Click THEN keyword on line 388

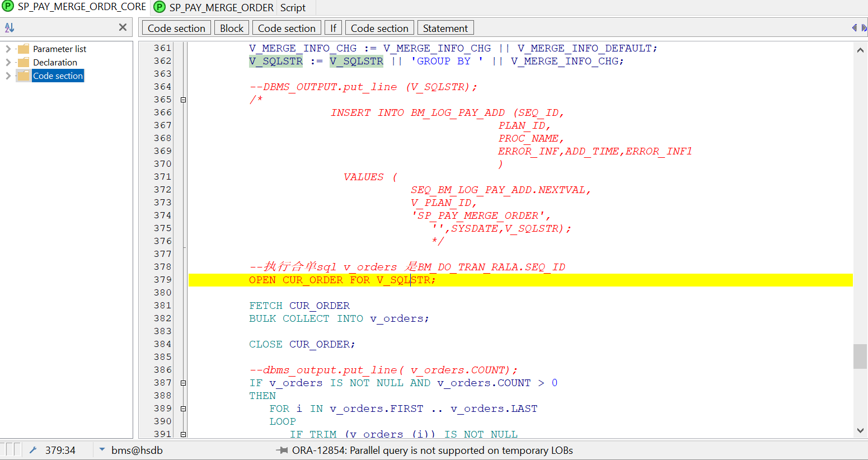[x=262, y=396]
